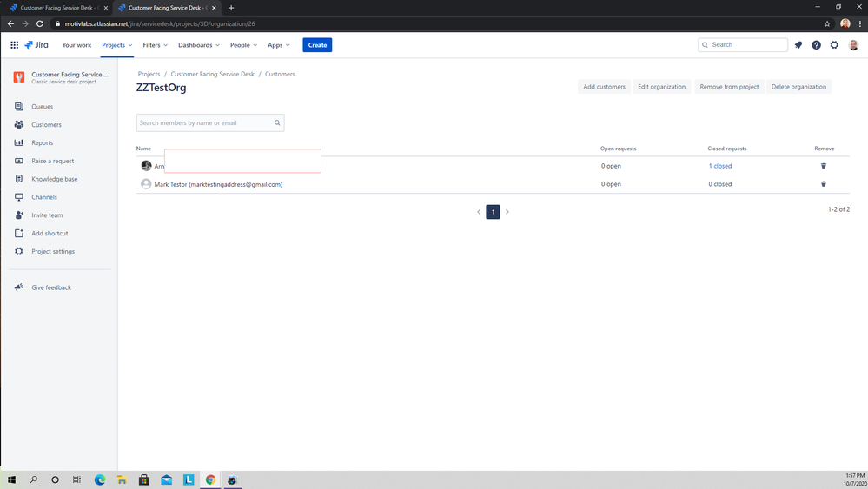Go to the previous results page
This screenshot has width=868, height=489.
(x=479, y=212)
